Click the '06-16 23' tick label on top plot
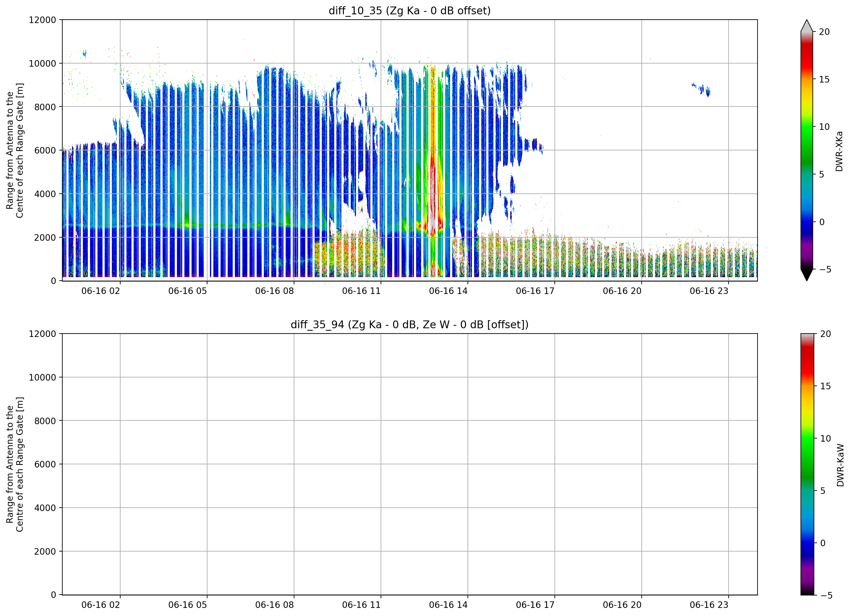The height and width of the screenshot is (616, 851). pyautogui.click(x=709, y=291)
